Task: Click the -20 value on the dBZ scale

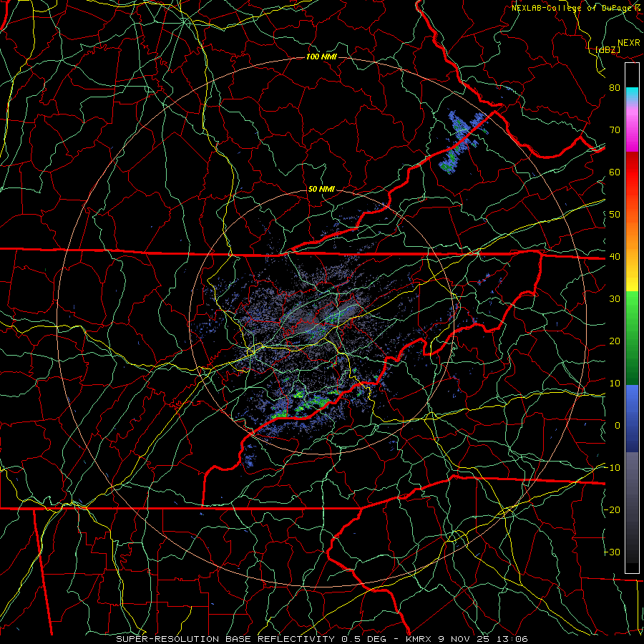Action: (613, 509)
